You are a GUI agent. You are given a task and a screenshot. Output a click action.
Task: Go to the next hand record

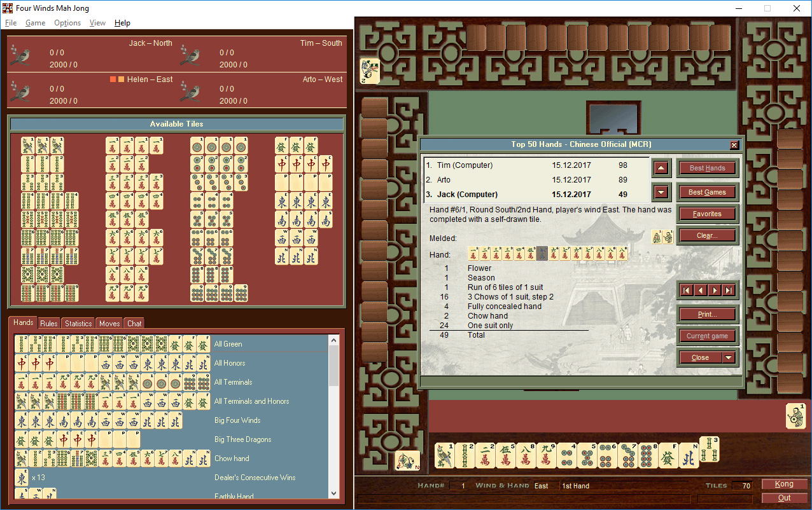pos(715,290)
